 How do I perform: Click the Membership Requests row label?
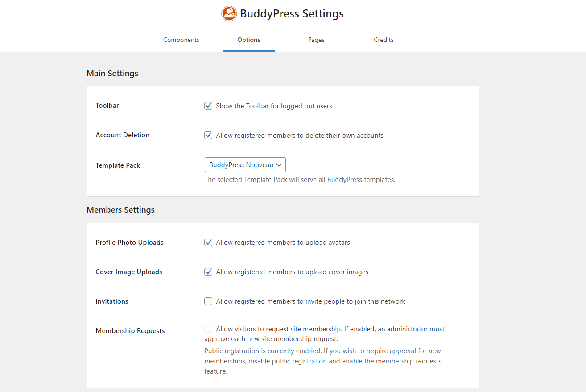pos(130,331)
